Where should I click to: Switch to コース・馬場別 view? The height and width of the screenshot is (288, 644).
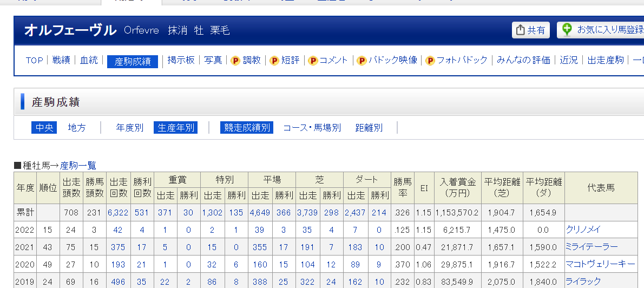coord(312,128)
